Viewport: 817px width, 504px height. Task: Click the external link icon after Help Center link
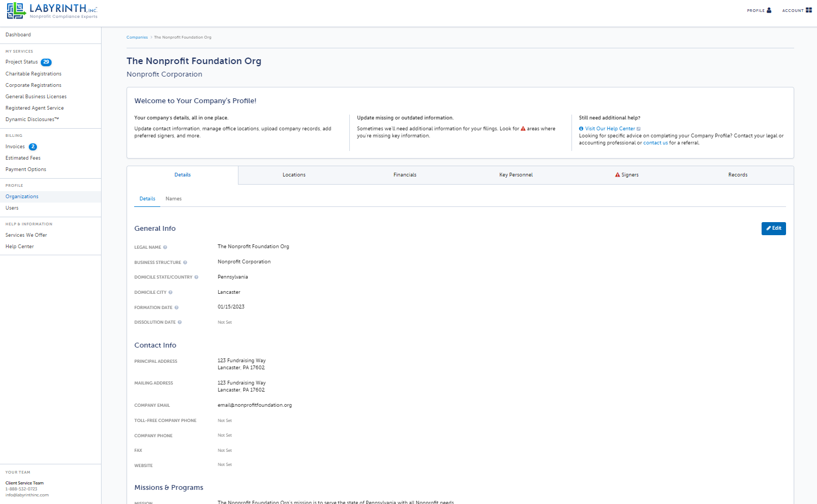pyautogui.click(x=638, y=129)
